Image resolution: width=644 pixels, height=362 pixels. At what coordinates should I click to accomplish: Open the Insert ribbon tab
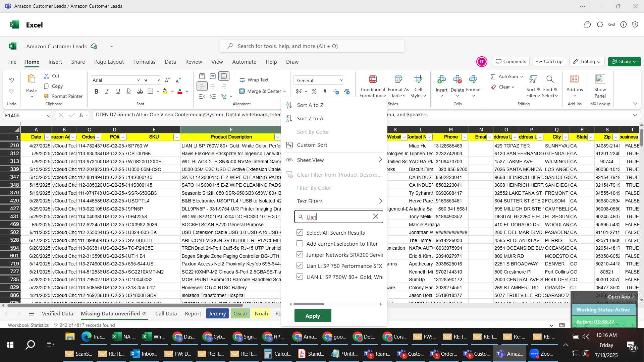click(55, 62)
